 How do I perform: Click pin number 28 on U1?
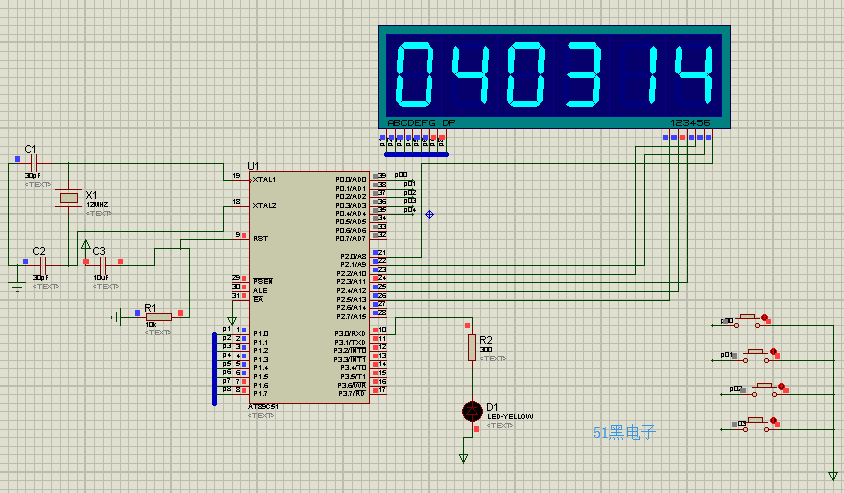pos(382,312)
